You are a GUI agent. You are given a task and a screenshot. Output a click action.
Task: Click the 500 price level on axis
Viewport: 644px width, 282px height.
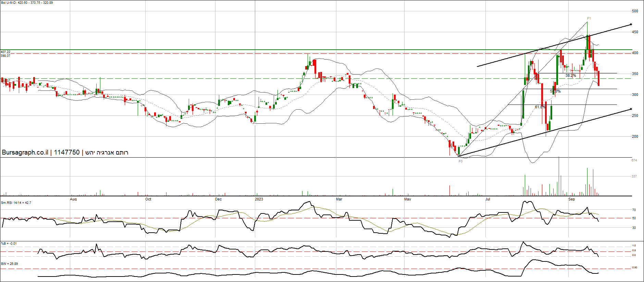[x=635, y=11]
